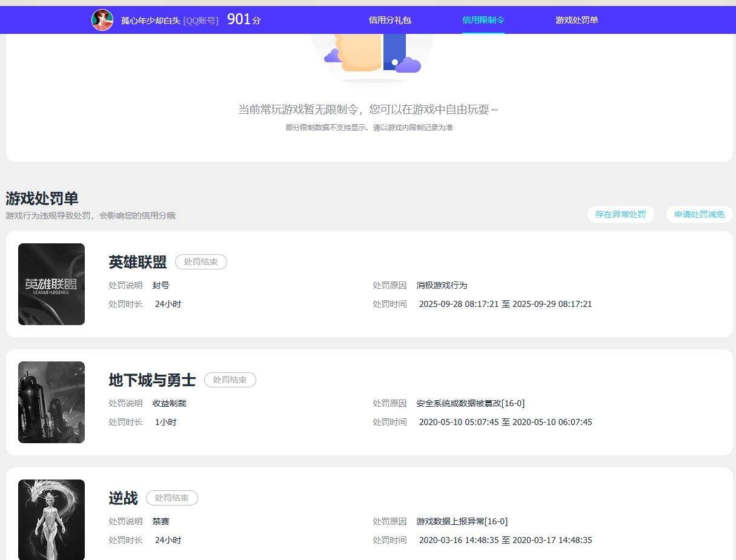Click the [QQ账号] account label
Viewport: 736px width, 560px height.
[201, 21]
